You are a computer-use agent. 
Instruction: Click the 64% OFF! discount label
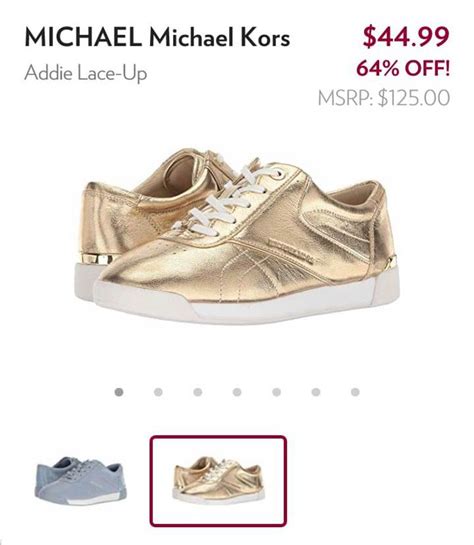(403, 68)
